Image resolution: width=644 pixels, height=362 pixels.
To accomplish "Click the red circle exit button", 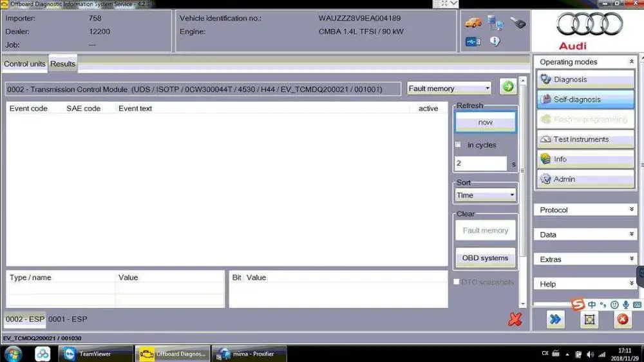I will point(623,319).
